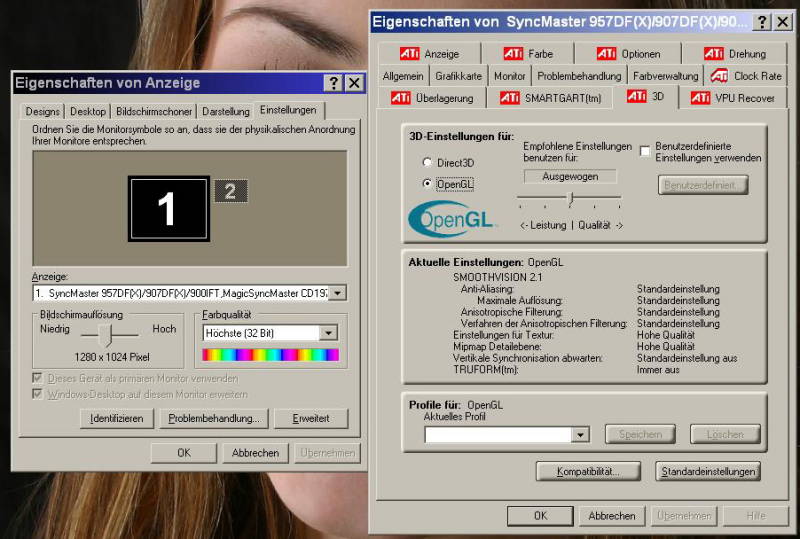
Task: Switch to the Desktop tab
Action: (88, 111)
